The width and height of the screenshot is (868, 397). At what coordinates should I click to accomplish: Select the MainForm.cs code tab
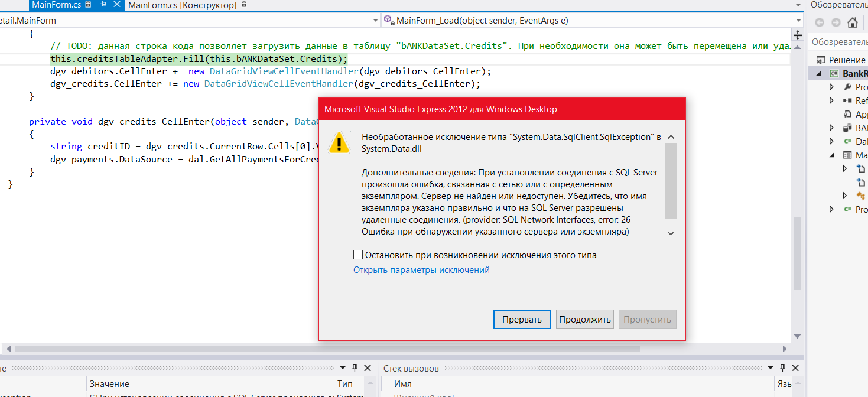point(56,5)
